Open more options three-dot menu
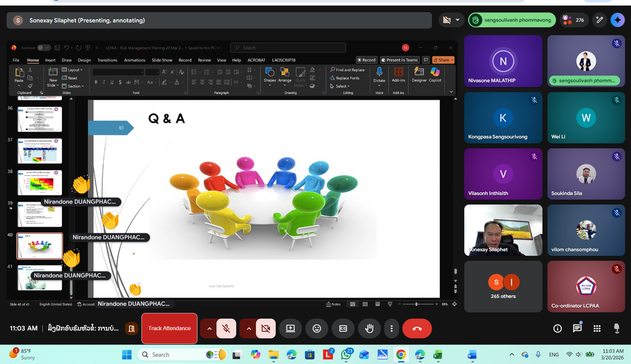This screenshot has height=364, width=631. (391, 328)
